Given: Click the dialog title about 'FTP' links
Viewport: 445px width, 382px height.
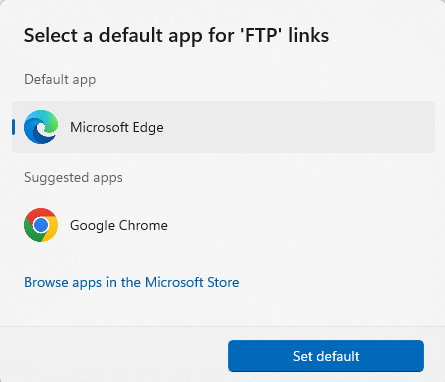Looking at the screenshot, I should tap(176, 36).
